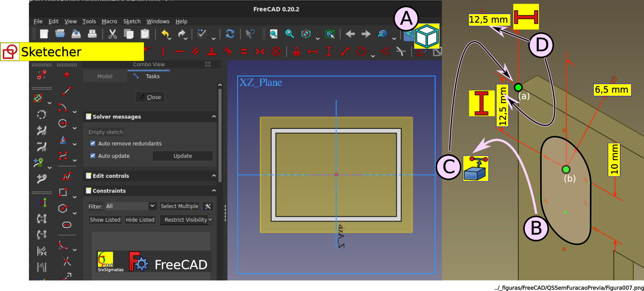Select the create slot tool
Viewport: 644px width, 291px height.
click(67, 225)
